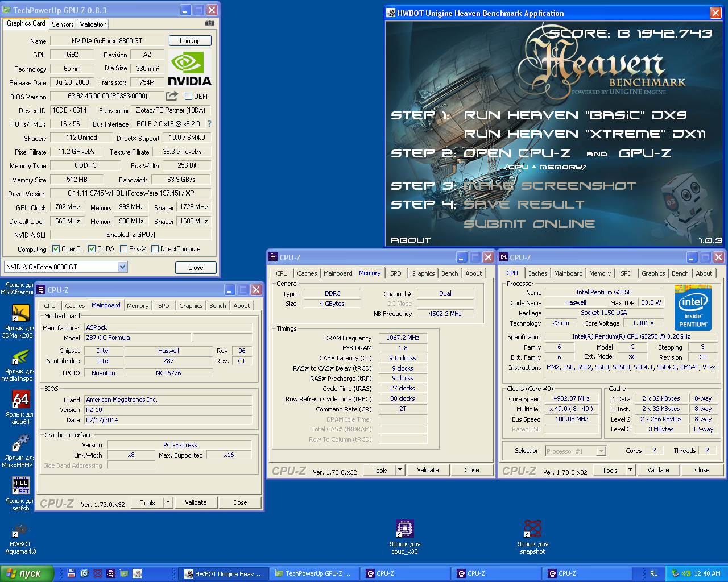Image resolution: width=728 pixels, height=582 pixels.
Task: Expand Tools dropdown arrow in CPU tab CPU-Z window
Action: [x=630, y=470]
